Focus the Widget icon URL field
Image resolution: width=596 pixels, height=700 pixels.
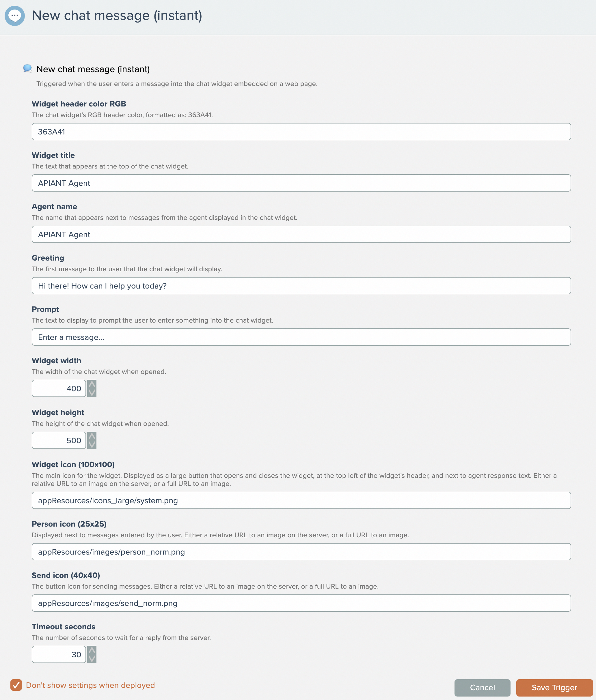click(301, 500)
